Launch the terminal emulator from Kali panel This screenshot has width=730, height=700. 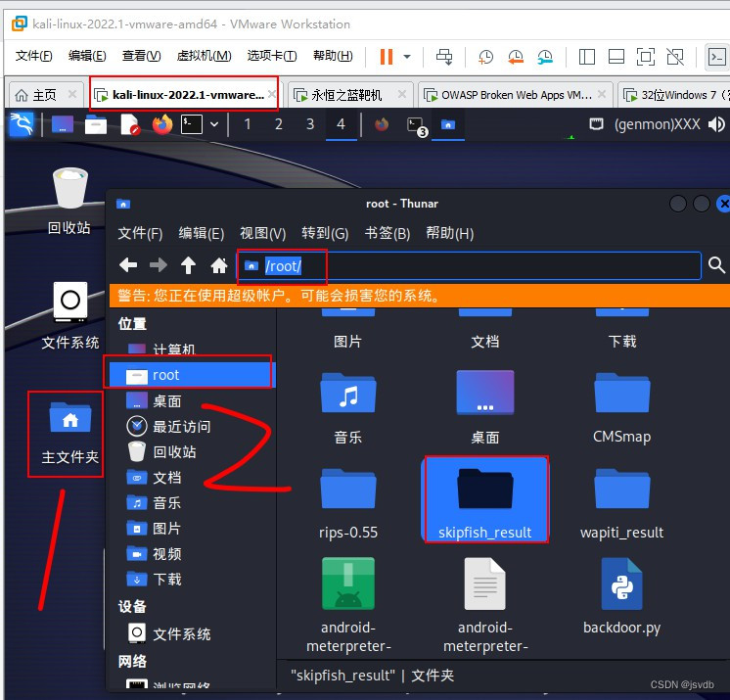[192, 124]
